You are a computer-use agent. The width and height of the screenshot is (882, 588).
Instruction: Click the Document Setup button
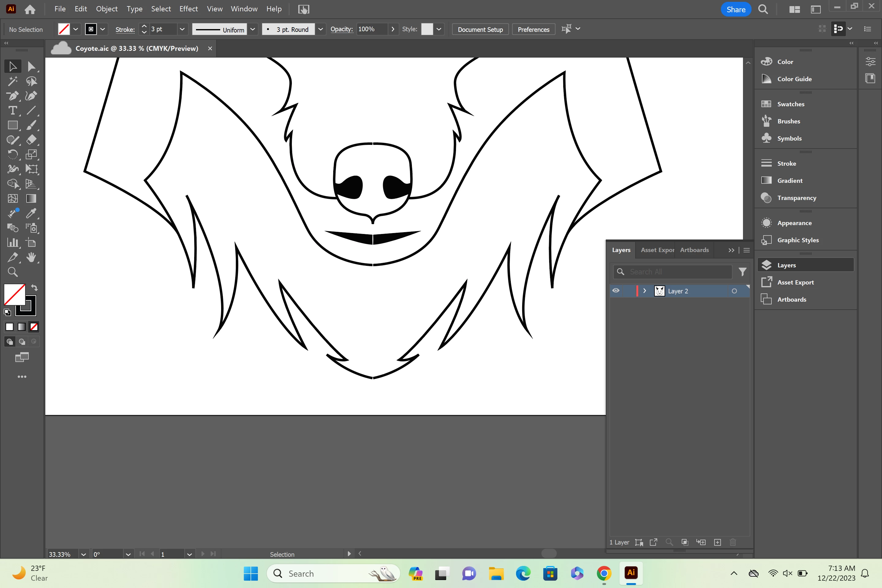480,29
